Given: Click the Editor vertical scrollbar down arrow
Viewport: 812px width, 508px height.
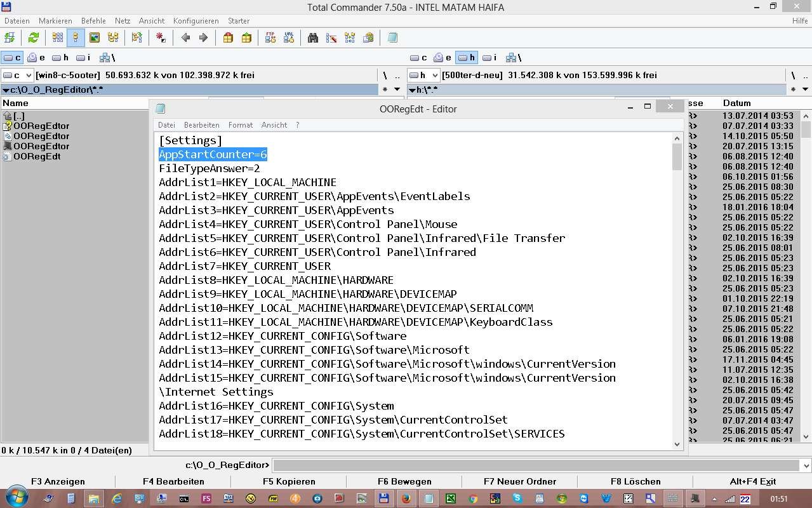Looking at the screenshot, I should pyautogui.click(x=677, y=444).
